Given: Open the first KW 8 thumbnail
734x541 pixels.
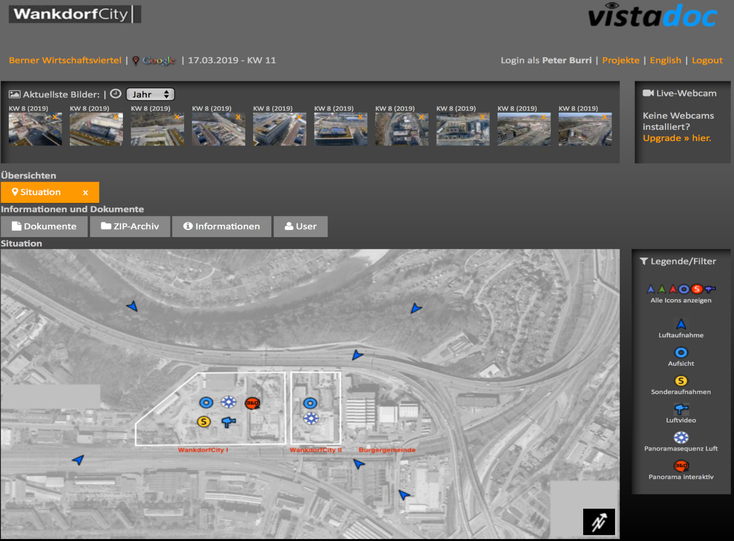Looking at the screenshot, I should point(35,129).
